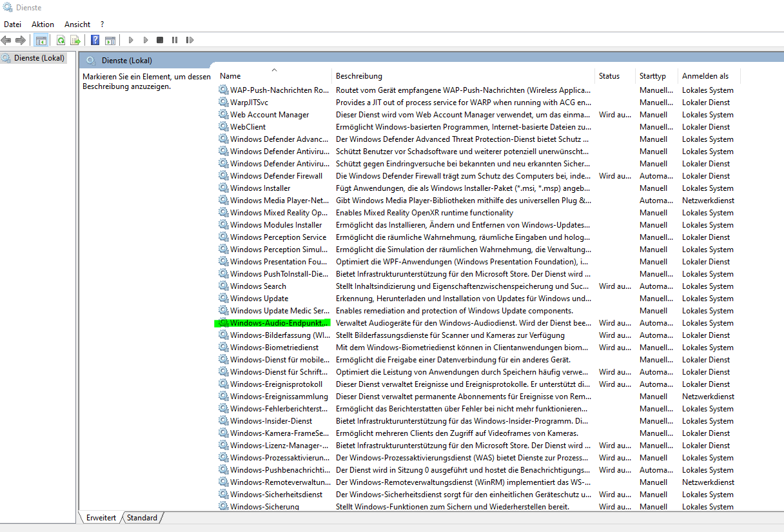Viewport: 784px width, 532px height.
Task: Click the gear icon of Windows Modules Installer
Action: coord(224,225)
